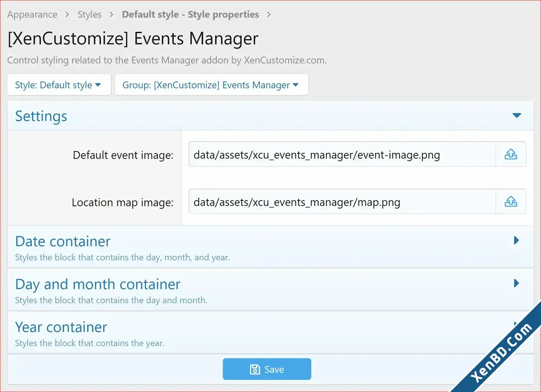This screenshot has height=392, width=541.
Task: Open Default style - Style properties breadcrumb
Action: [x=190, y=14]
